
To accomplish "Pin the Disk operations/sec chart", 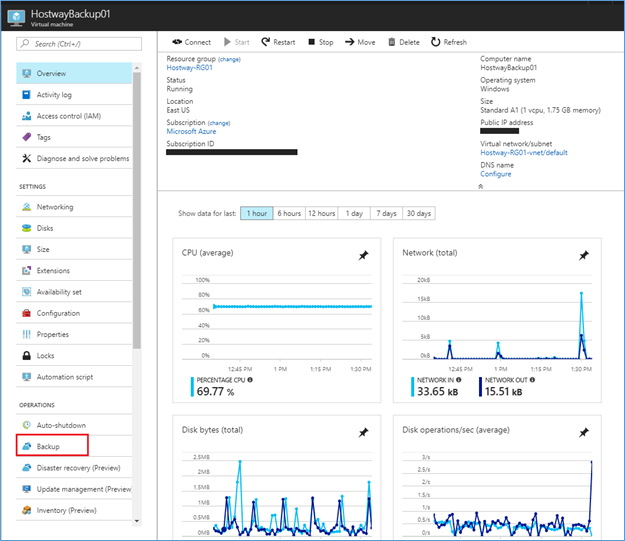I will pos(584,432).
